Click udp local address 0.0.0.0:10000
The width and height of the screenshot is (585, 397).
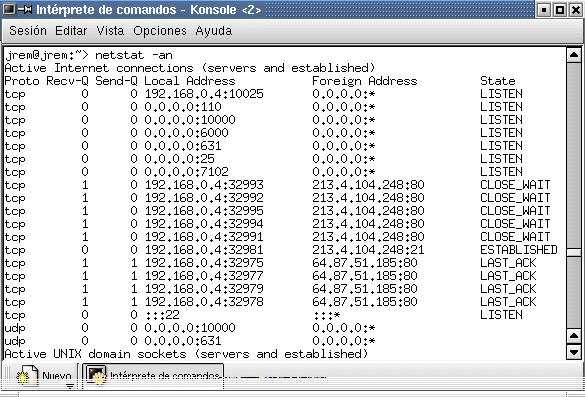[x=190, y=328]
